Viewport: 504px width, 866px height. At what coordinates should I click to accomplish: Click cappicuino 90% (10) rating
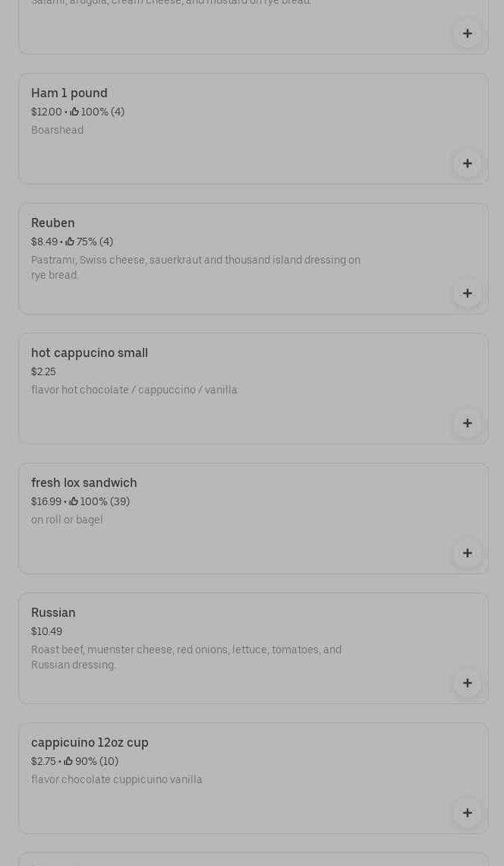(91, 762)
